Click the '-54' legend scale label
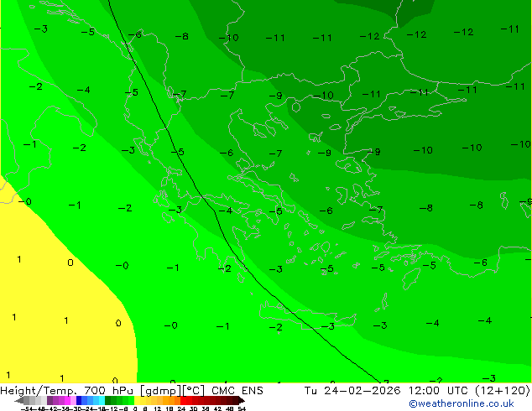This screenshot has height=411, width=532. pyautogui.click(x=26, y=408)
